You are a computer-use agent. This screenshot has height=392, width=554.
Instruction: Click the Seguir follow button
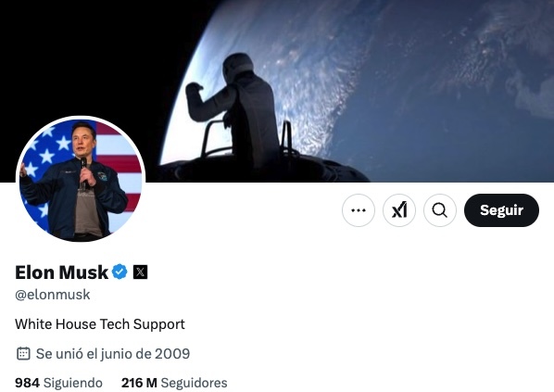pos(501,210)
